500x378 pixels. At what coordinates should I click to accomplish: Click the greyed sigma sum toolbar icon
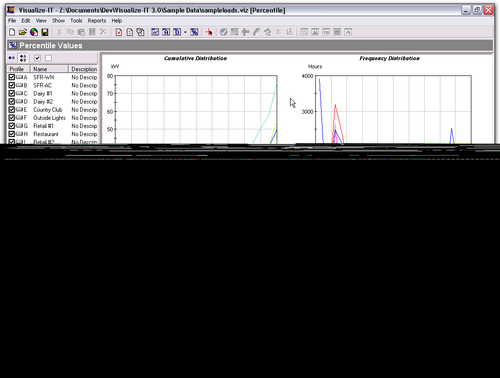click(278, 32)
